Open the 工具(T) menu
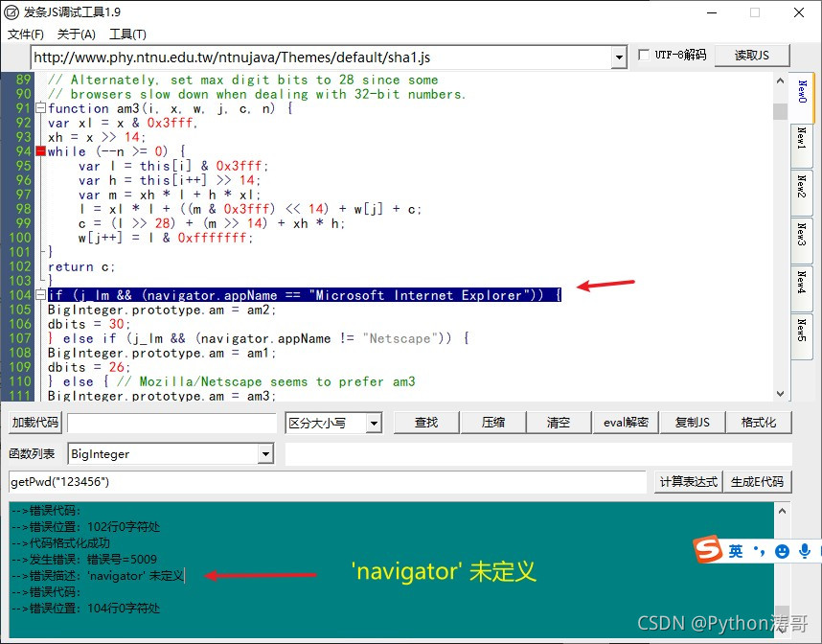 (127, 34)
